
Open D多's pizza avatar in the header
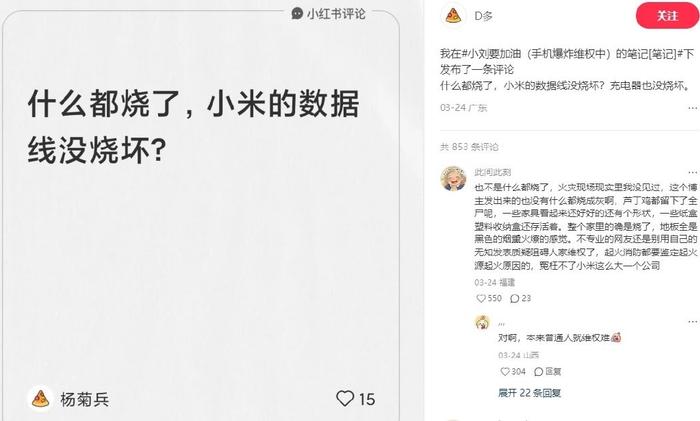tap(453, 16)
